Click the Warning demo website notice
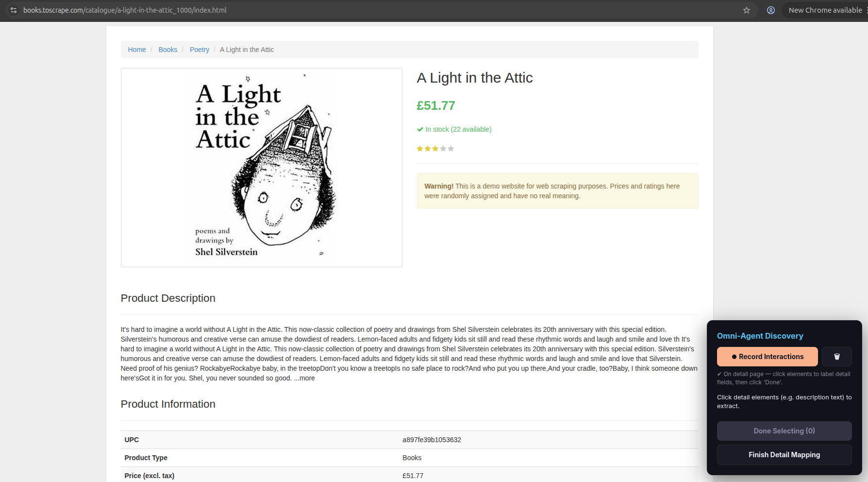 pos(558,191)
